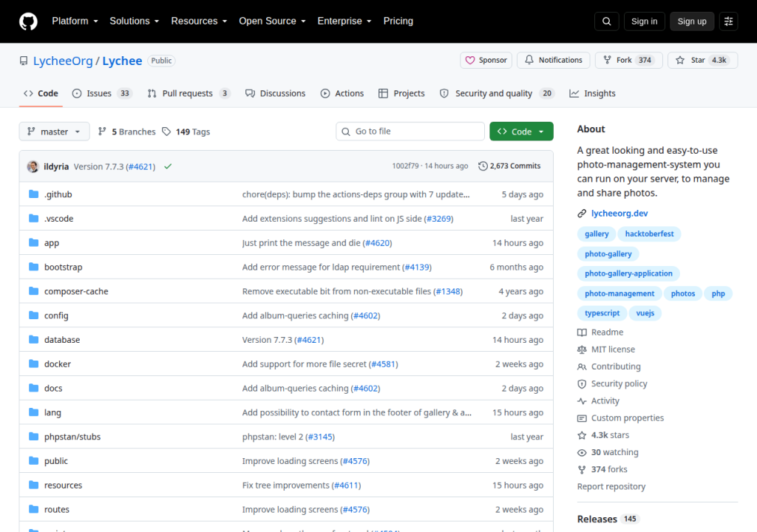Click the heart Sponsor button
The width and height of the screenshot is (757, 532).
coord(486,61)
